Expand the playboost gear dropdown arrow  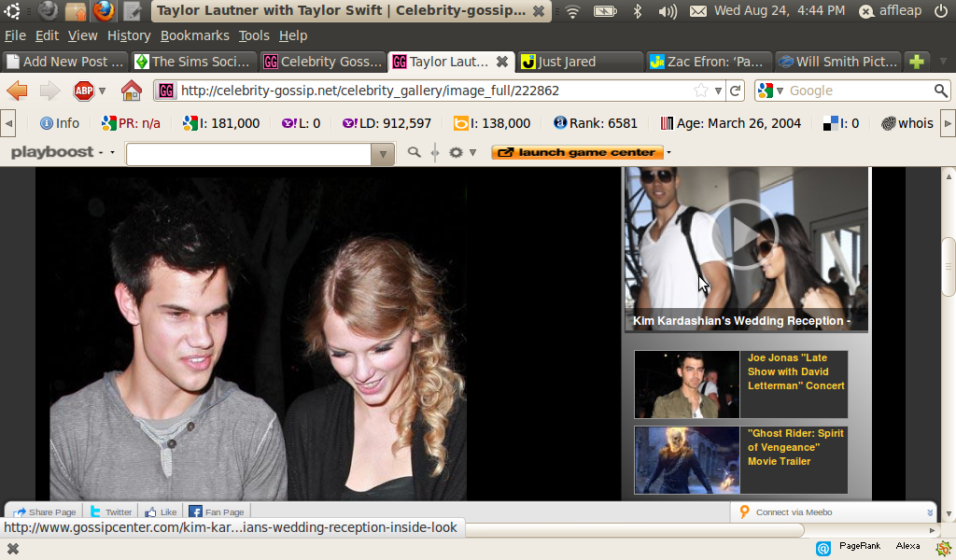click(472, 152)
